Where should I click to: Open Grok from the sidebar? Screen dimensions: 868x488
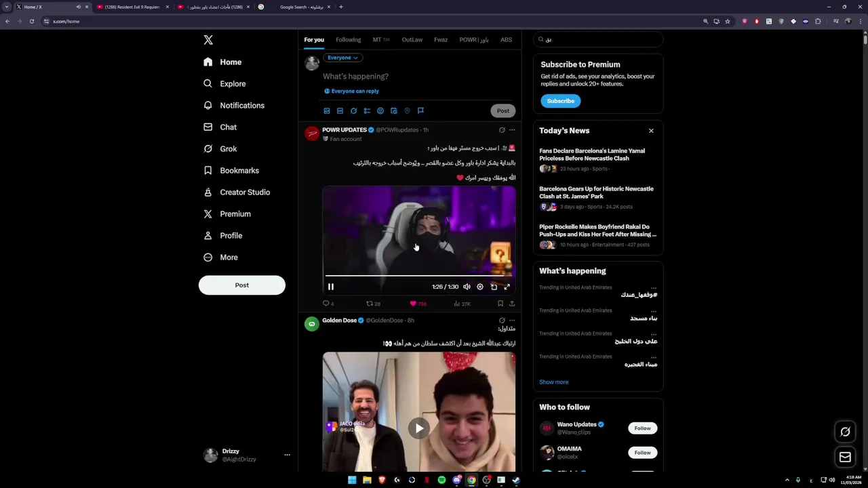(220, 148)
